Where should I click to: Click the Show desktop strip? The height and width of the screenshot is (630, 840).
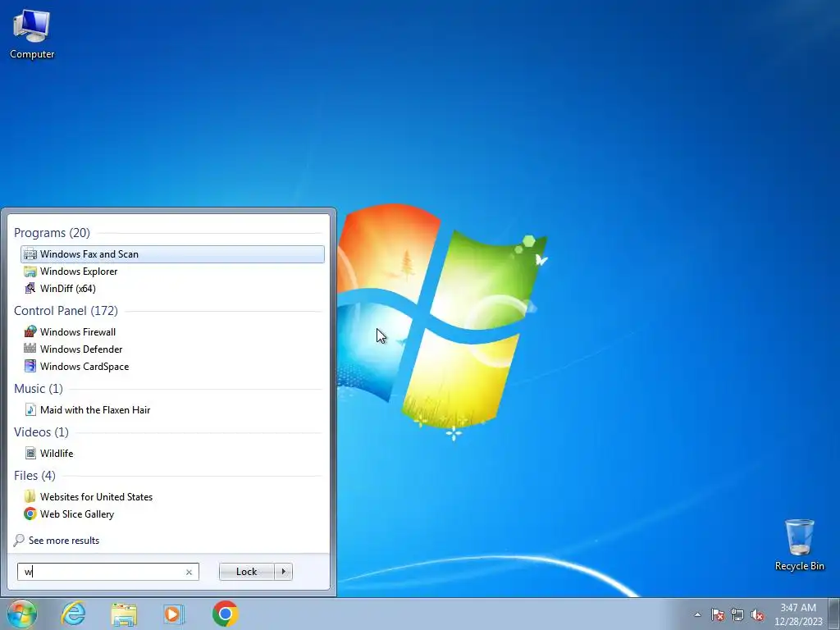pos(833,614)
